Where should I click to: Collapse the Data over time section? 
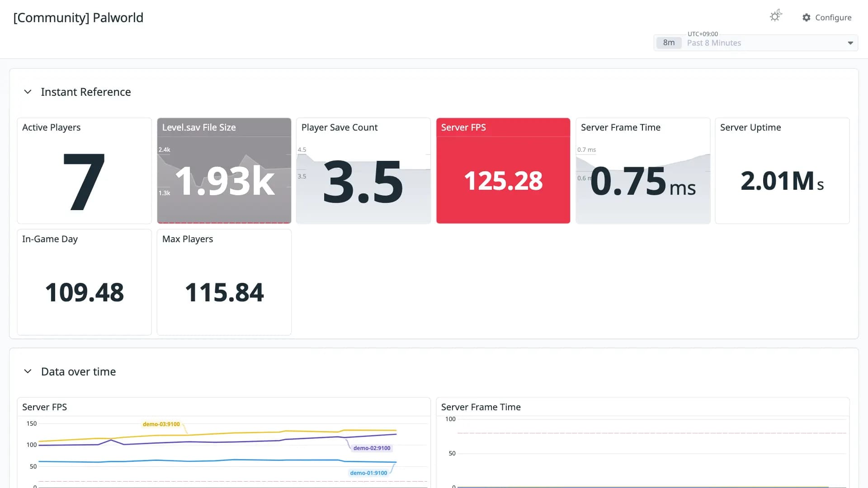tap(28, 371)
